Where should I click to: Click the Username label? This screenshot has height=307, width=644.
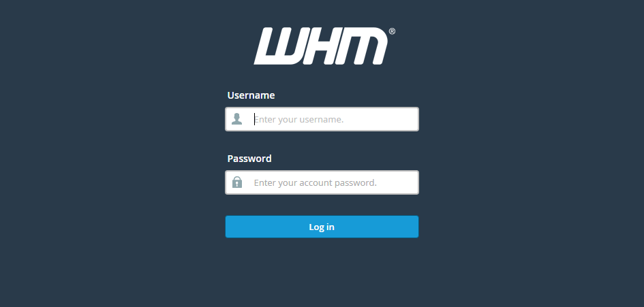251,95
